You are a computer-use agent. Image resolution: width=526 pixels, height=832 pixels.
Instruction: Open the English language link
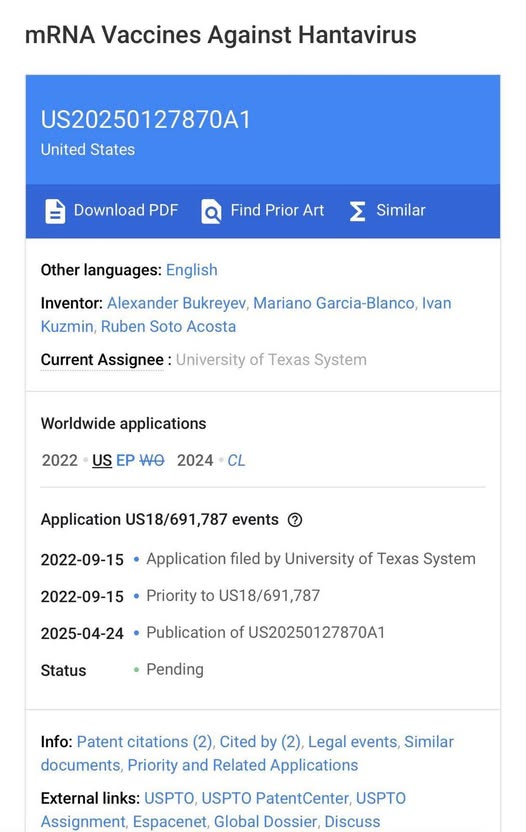point(192,270)
